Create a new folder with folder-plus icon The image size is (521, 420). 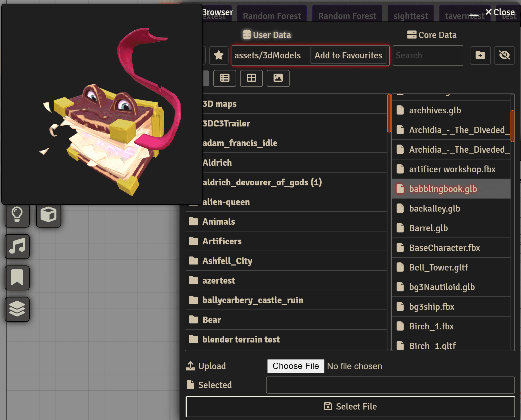click(480, 55)
